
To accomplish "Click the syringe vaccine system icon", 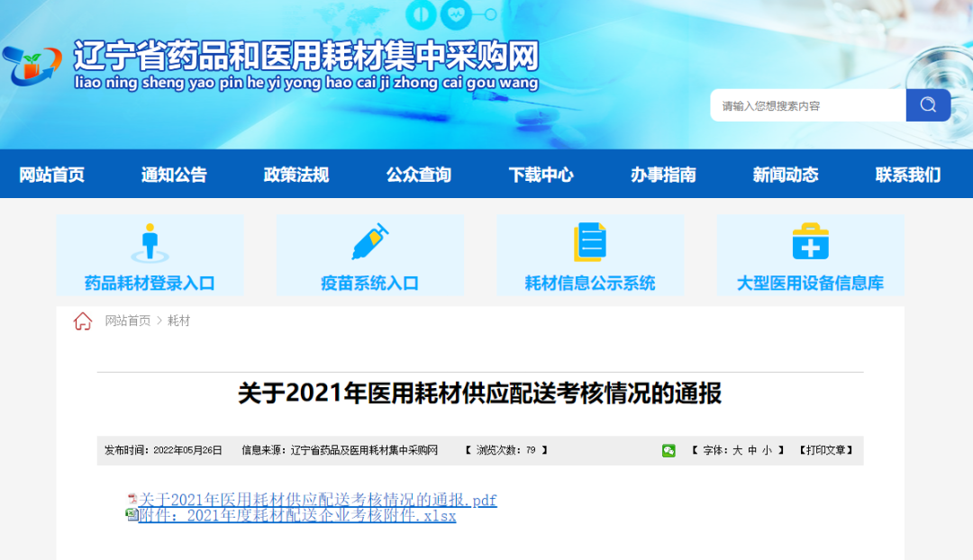I will [370, 241].
